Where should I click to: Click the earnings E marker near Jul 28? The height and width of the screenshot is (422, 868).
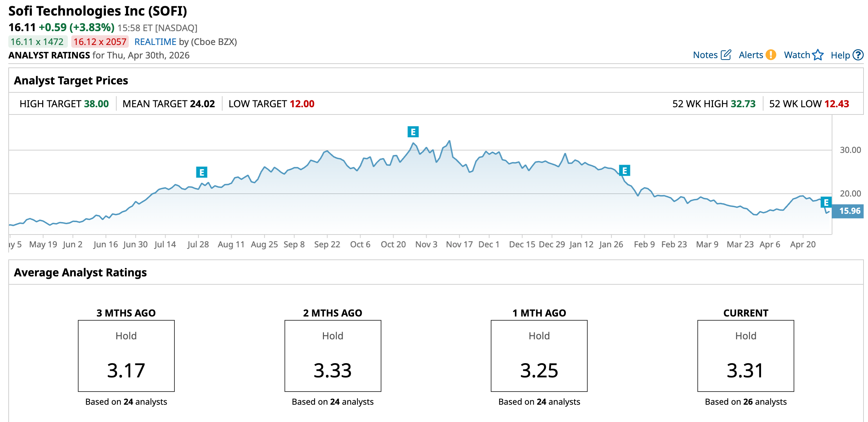[201, 172]
